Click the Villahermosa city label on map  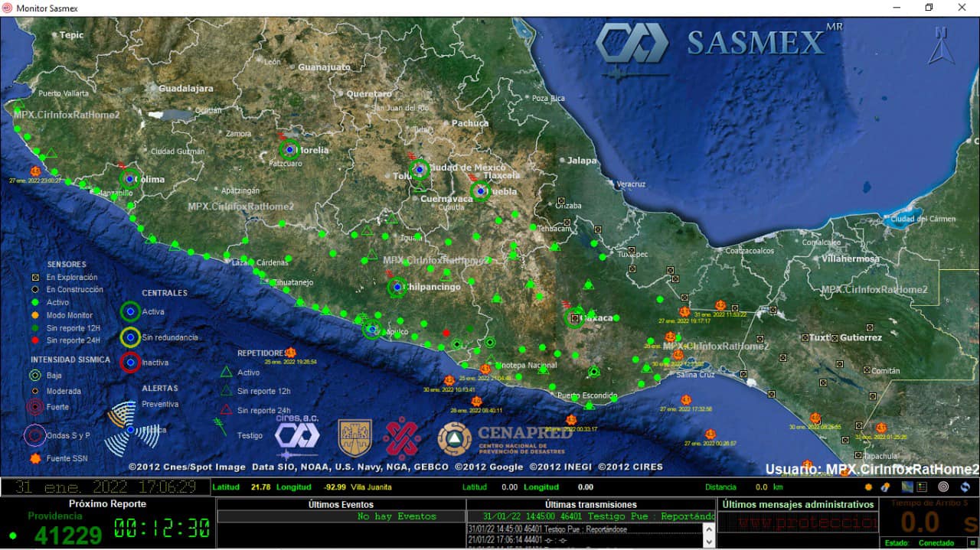click(849, 259)
